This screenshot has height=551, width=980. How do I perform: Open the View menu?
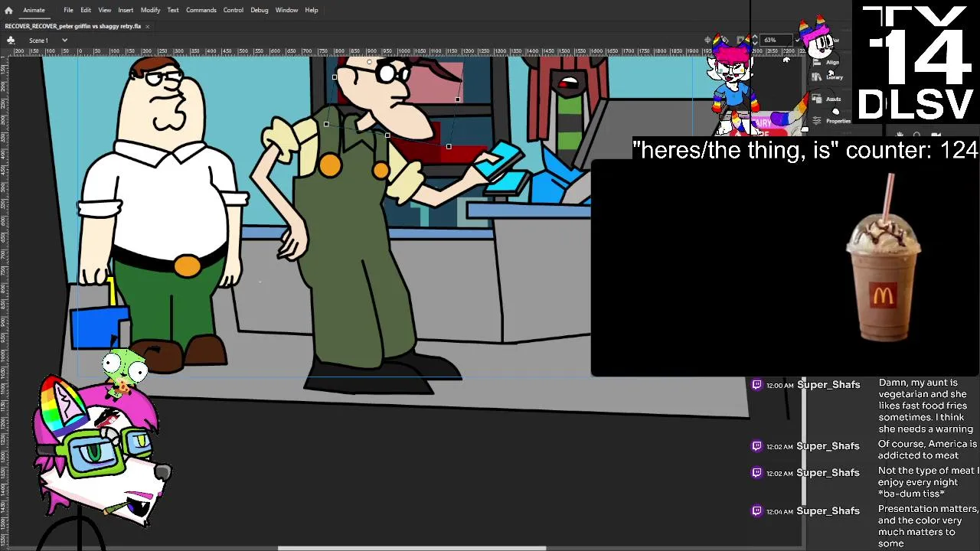coord(104,10)
